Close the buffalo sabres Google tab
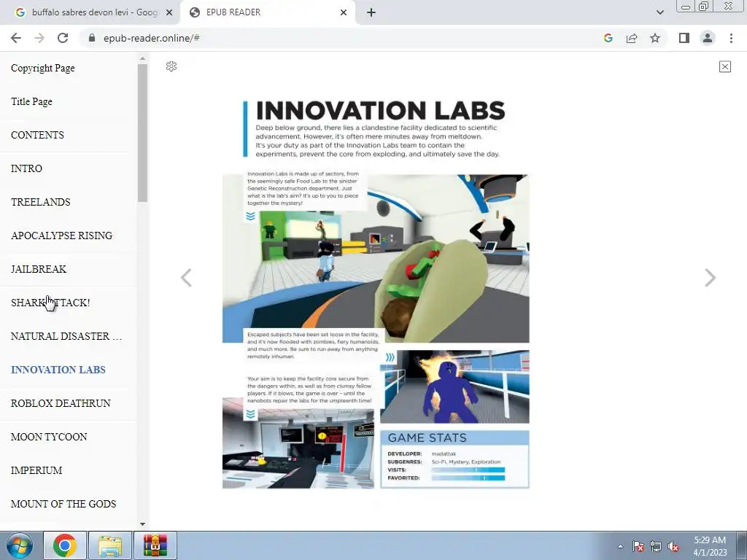The height and width of the screenshot is (560, 747). tap(169, 12)
